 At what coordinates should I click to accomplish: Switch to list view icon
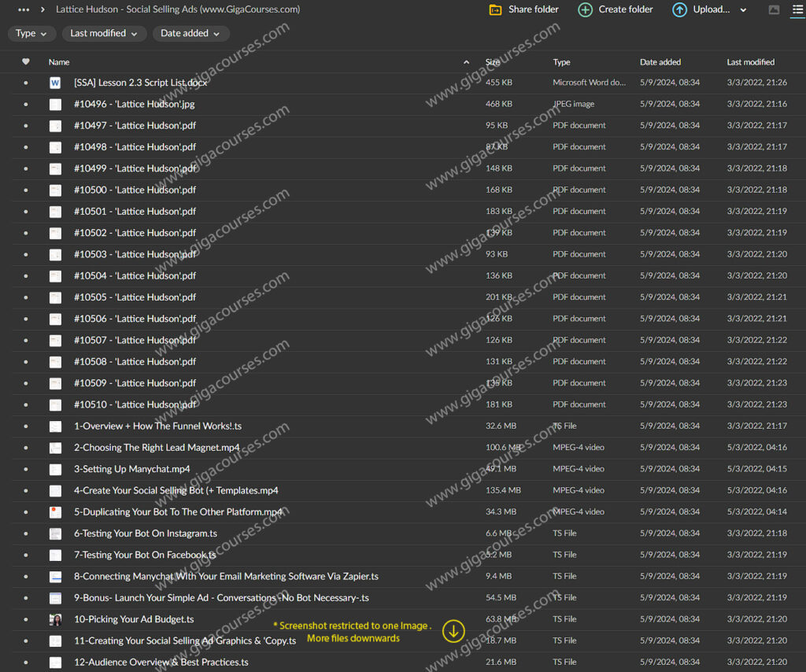click(797, 9)
